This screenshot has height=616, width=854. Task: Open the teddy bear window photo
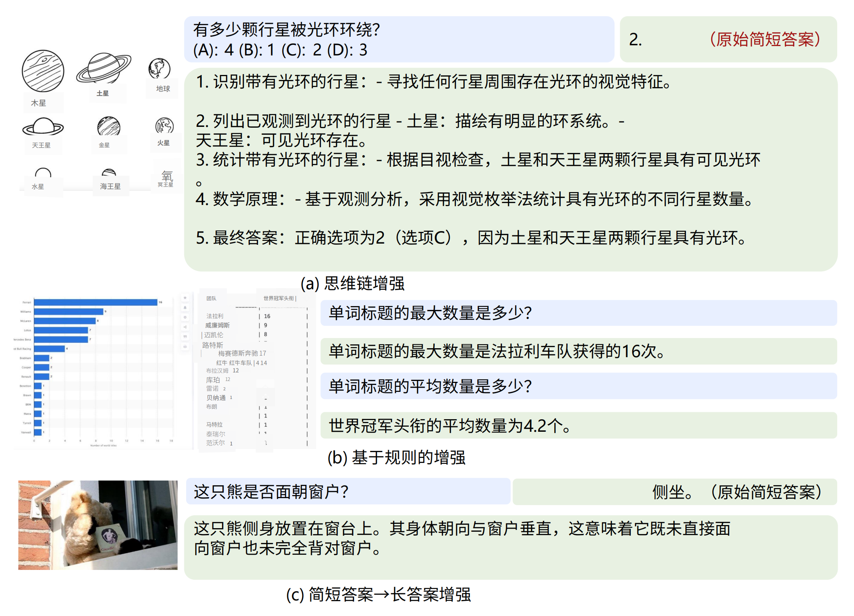(x=98, y=525)
